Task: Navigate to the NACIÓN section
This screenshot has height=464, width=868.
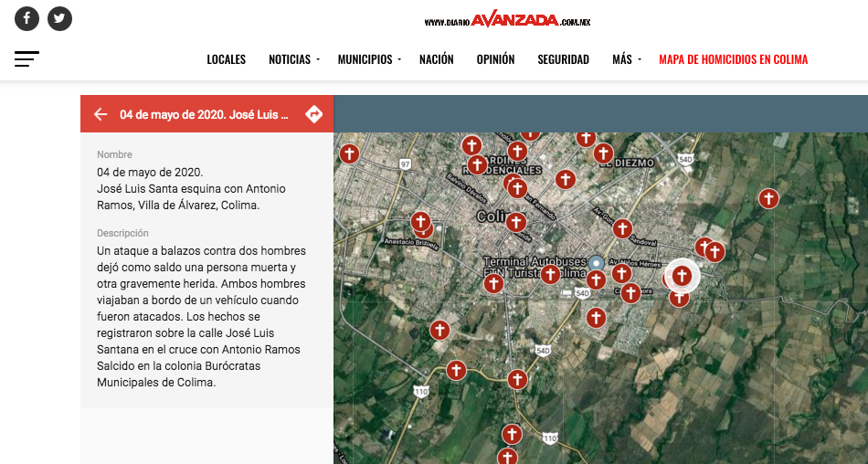Action: (436, 59)
